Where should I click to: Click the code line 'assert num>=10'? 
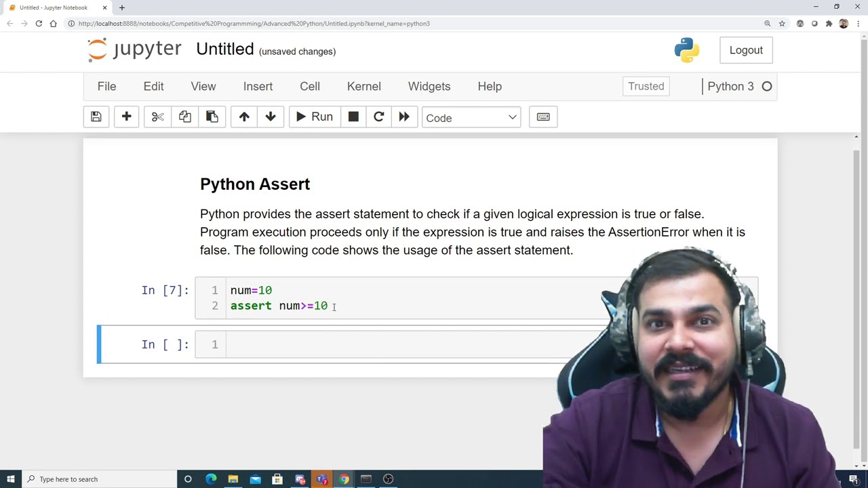tap(279, 306)
